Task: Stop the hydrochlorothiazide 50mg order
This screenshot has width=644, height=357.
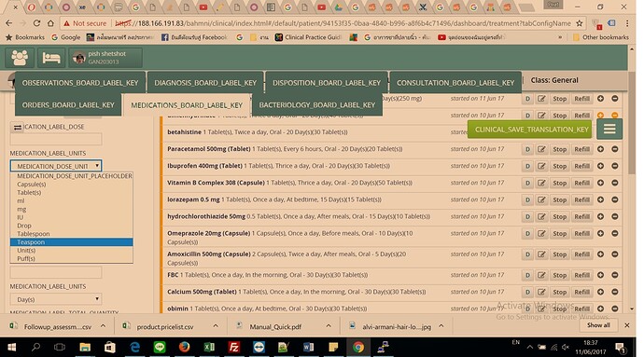Action: (559, 216)
